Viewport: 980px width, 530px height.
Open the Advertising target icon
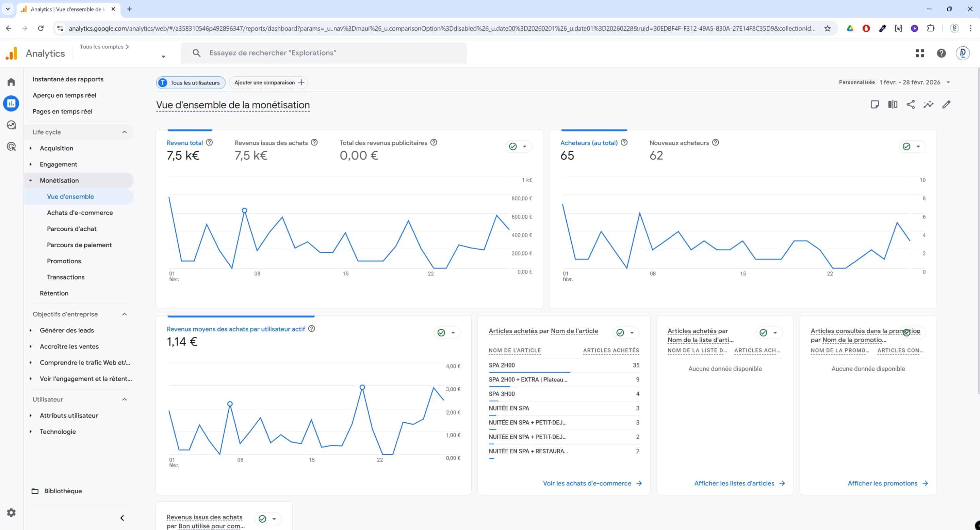tap(11, 146)
